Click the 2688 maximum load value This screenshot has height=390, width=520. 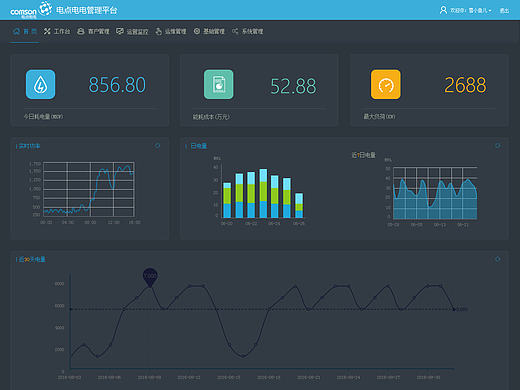coord(465,85)
